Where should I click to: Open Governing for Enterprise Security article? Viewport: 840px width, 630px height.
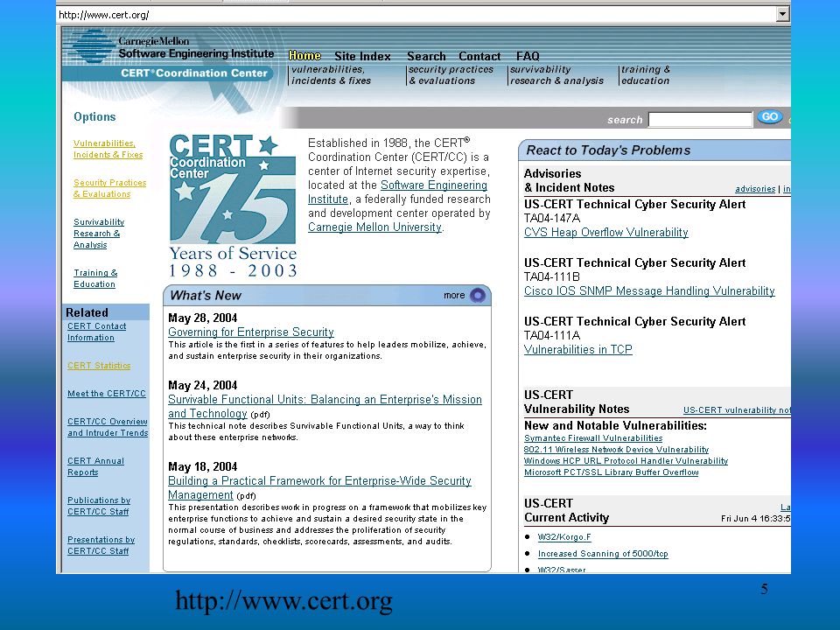[x=251, y=332]
